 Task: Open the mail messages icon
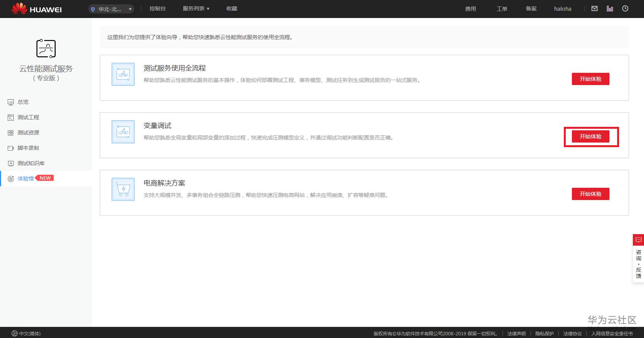tap(595, 8)
